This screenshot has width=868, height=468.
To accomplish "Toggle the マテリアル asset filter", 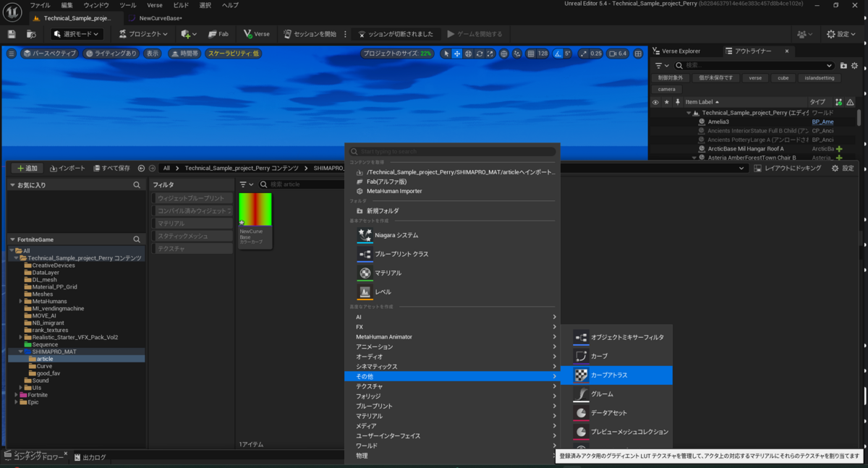I will point(194,224).
